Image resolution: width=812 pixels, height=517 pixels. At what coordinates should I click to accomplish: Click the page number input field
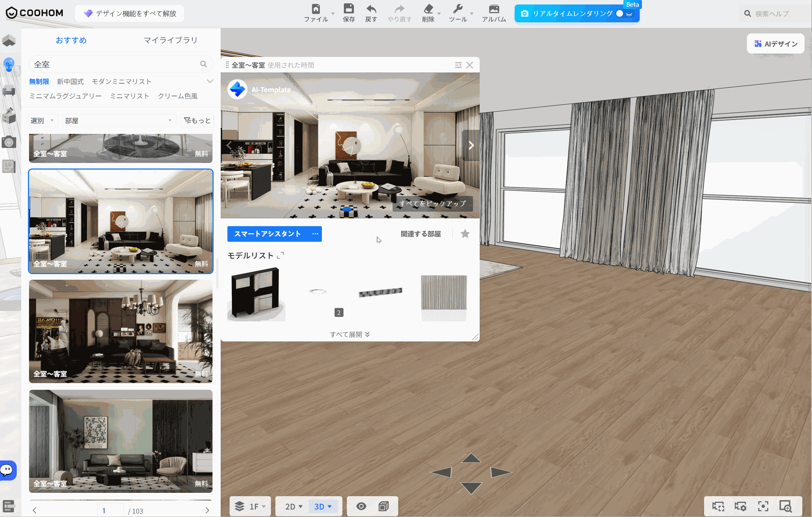(110, 511)
